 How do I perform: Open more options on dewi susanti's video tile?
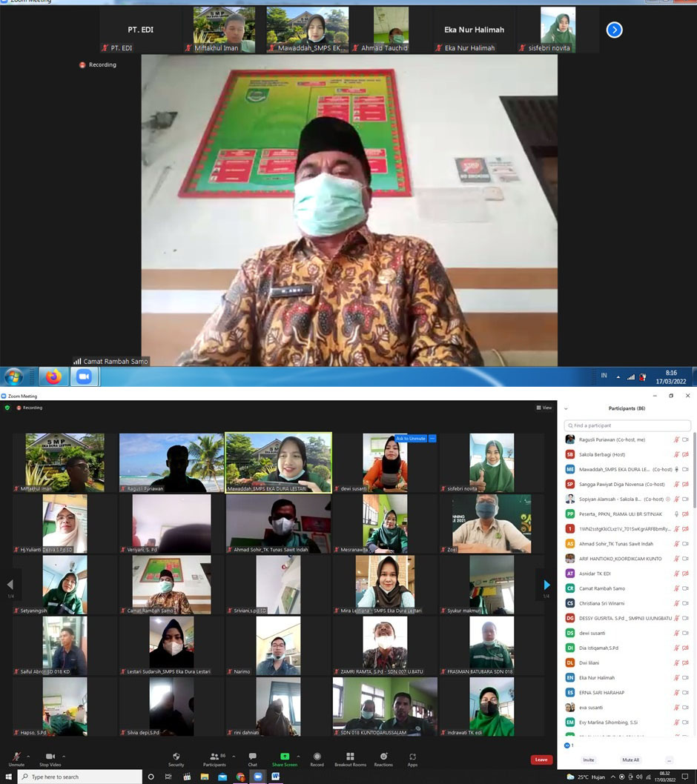click(x=432, y=439)
